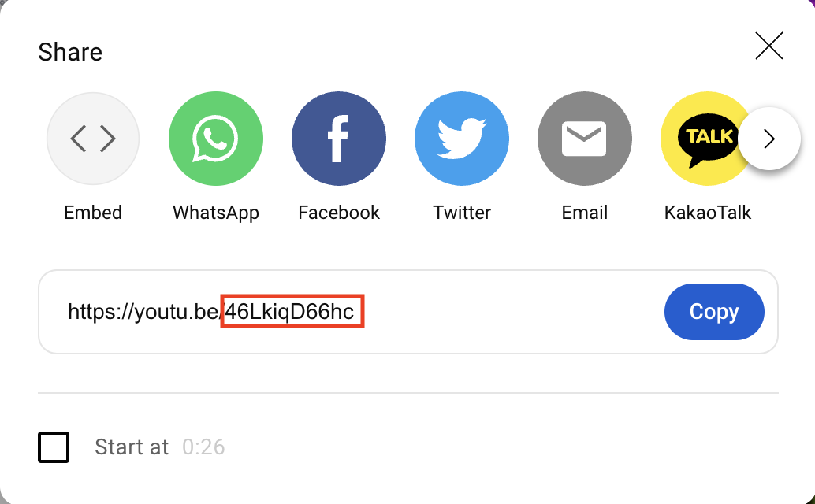Enable the Start at checkbox
Screen dimensions: 815x504
(x=54, y=447)
